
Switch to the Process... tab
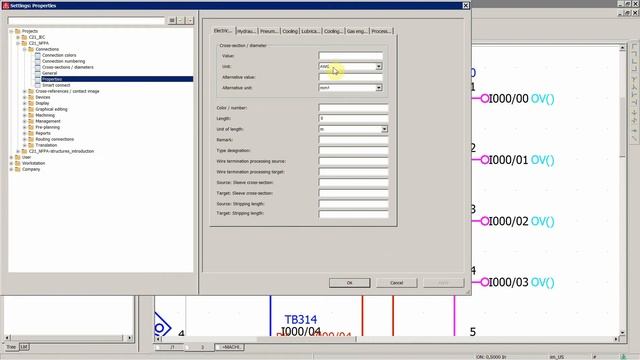[x=381, y=31]
